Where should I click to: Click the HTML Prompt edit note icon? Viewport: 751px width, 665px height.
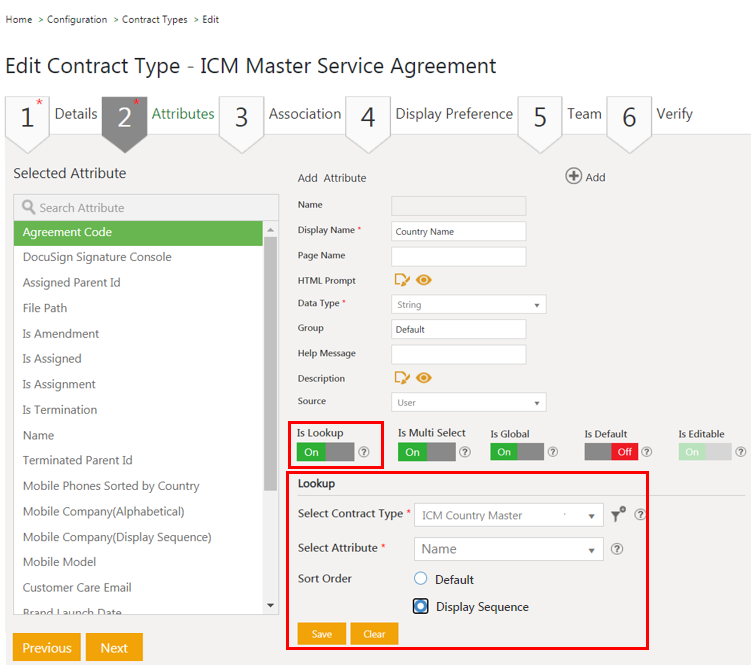402,280
